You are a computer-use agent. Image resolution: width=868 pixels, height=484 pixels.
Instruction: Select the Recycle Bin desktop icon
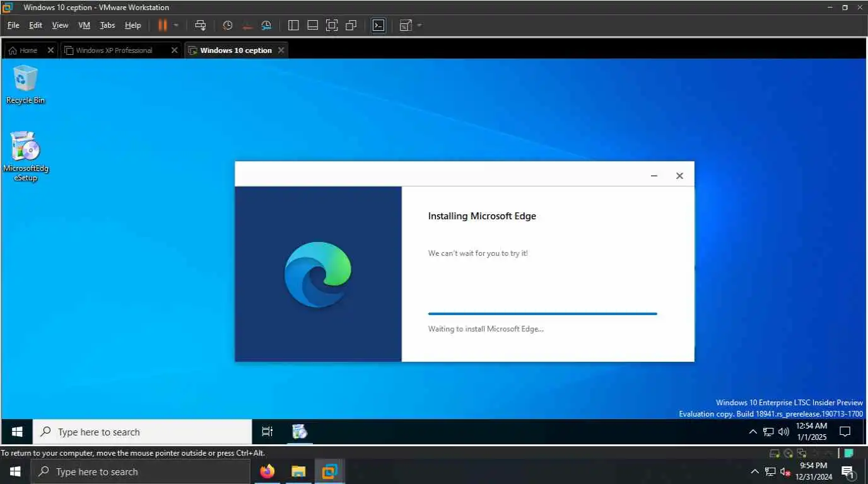pyautogui.click(x=25, y=84)
